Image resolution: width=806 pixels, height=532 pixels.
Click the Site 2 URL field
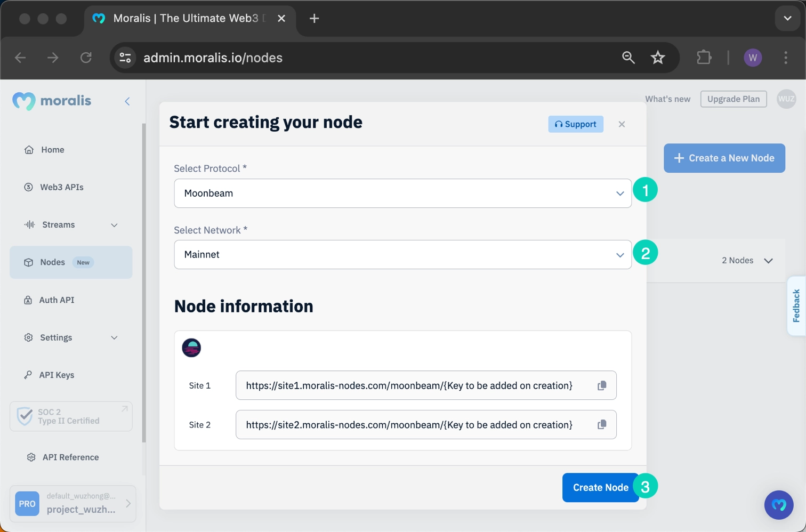point(426,425)
